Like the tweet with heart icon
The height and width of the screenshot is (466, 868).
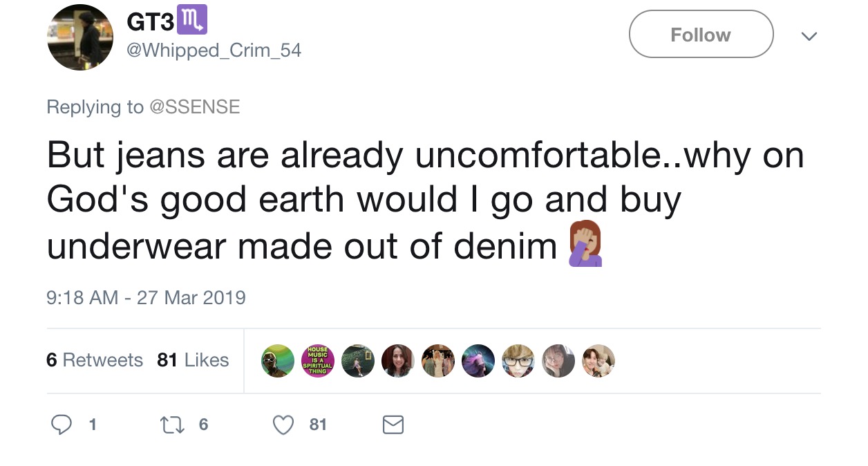pos(283,425)
